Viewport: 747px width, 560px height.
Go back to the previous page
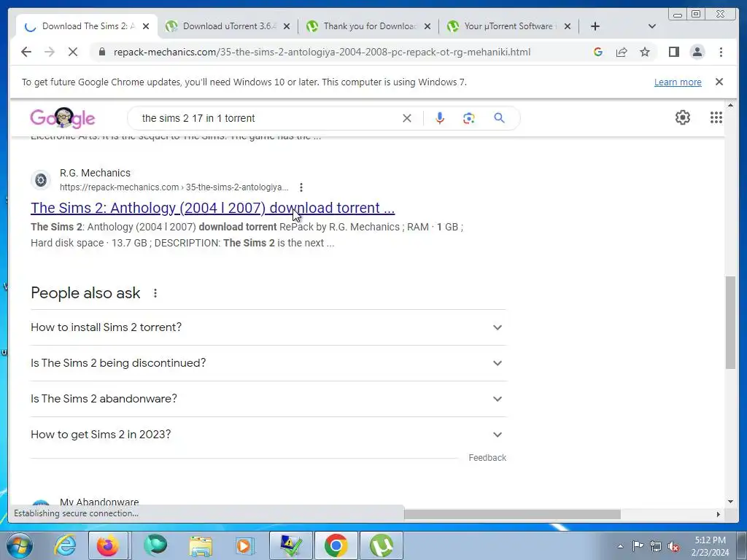(26, 52)
